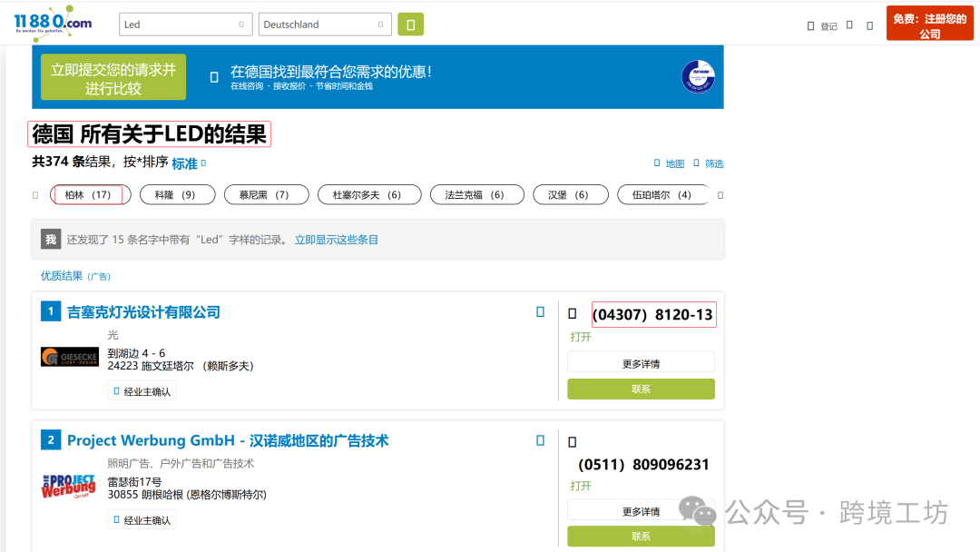Select the 柏林 (17) city filter chip
Screen dimensions: 980x552
[x=90, y=194]
